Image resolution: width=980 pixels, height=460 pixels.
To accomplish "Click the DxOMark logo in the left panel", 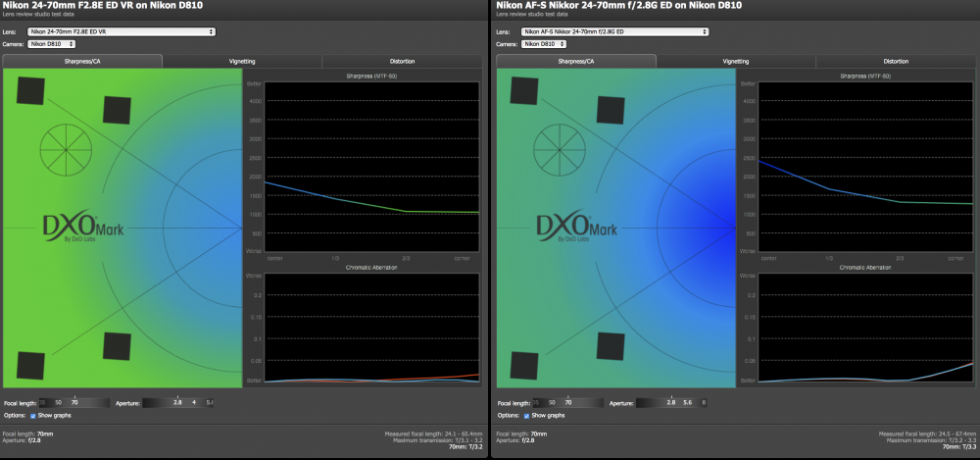I will 83,227.
